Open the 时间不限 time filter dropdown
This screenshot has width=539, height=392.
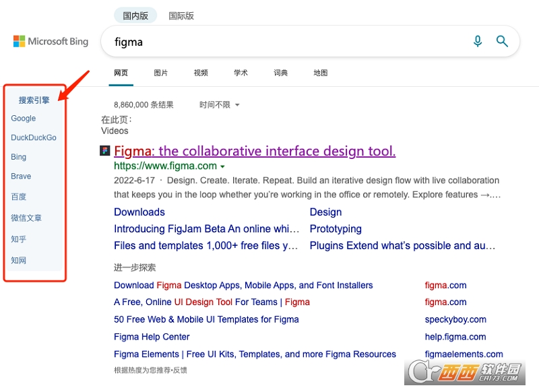[x=219, y=104]
